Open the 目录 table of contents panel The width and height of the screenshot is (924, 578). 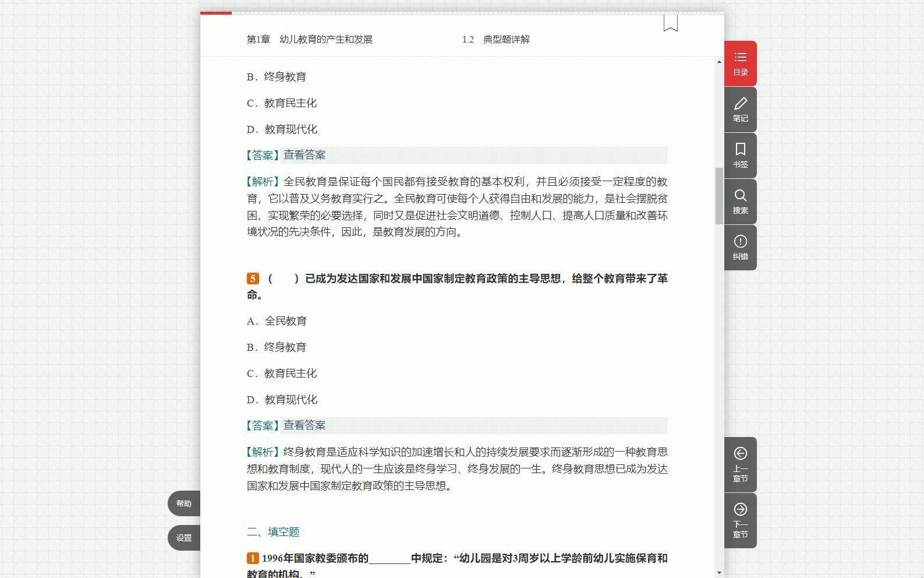click(x=740, y=64)
